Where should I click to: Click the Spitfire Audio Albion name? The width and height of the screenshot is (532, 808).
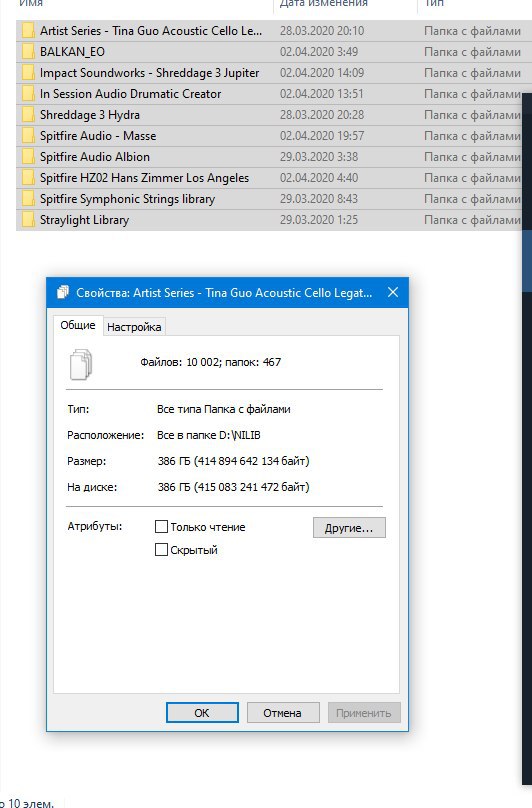pos(95,157)
